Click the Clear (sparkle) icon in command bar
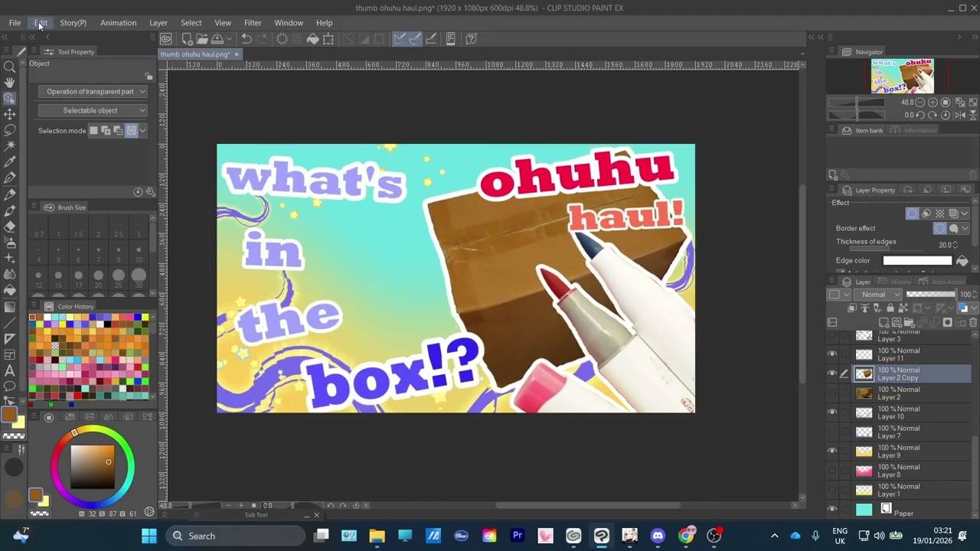Viewport: 980px width, 551px height. pos(282,39)
